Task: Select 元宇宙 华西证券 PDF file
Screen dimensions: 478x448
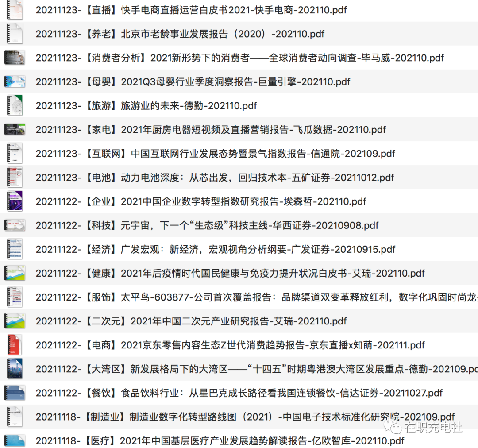Action: pos(207,225)
